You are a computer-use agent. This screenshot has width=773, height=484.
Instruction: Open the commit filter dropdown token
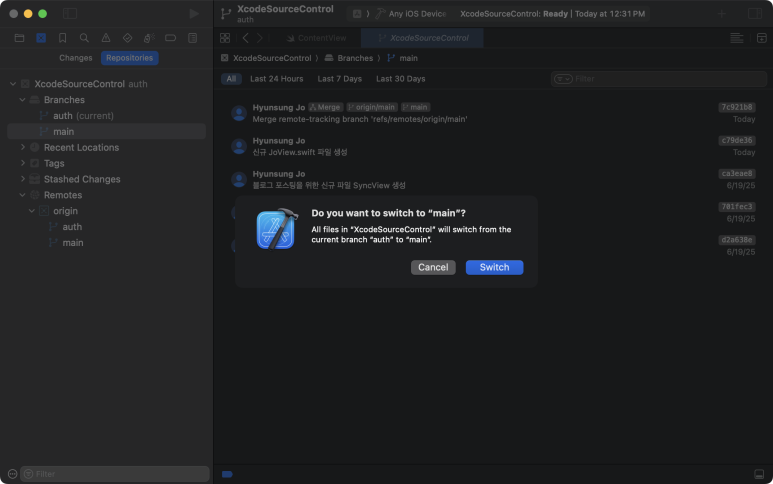click(x=563, y=79)
